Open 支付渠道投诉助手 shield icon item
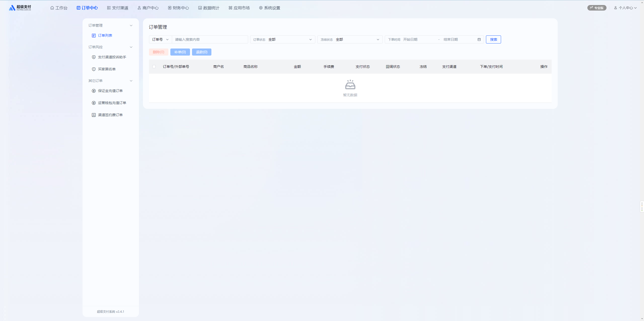644x321 pixels. point(94,57)
